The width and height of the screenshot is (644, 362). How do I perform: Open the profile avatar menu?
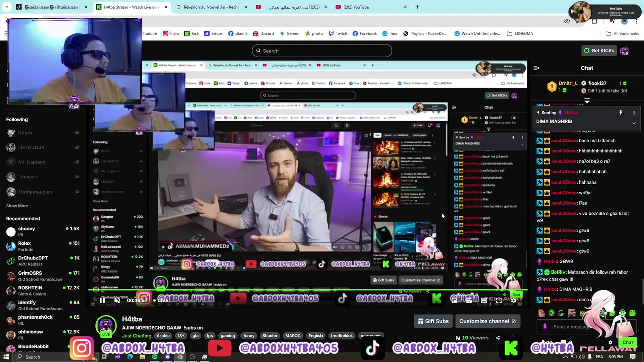(x=625, y=51)
